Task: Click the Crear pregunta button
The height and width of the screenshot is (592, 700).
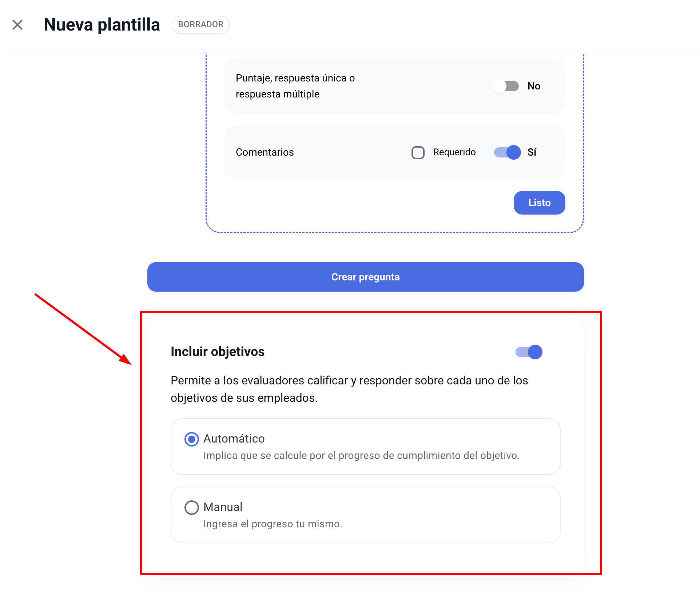Action: point(365,277)
